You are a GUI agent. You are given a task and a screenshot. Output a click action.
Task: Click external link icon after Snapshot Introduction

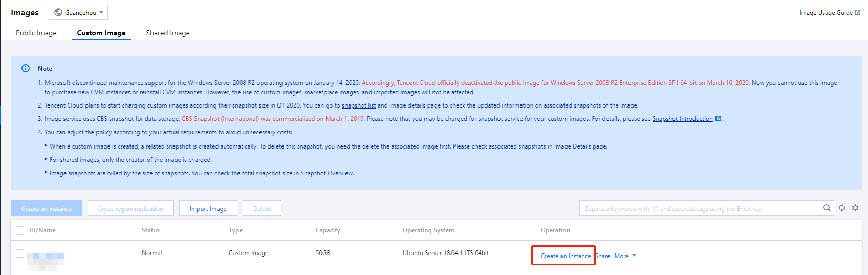point(718,119)
